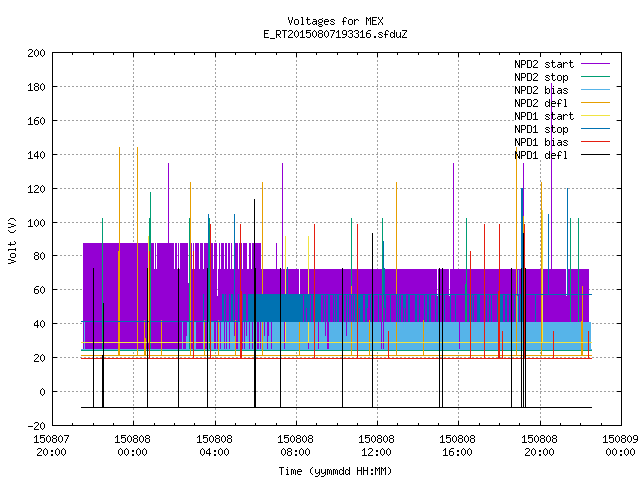Image resolution: width=640 pixels, height=480 pixels.
Task: Select the NPD1 stop legend label
Action: 541,129
